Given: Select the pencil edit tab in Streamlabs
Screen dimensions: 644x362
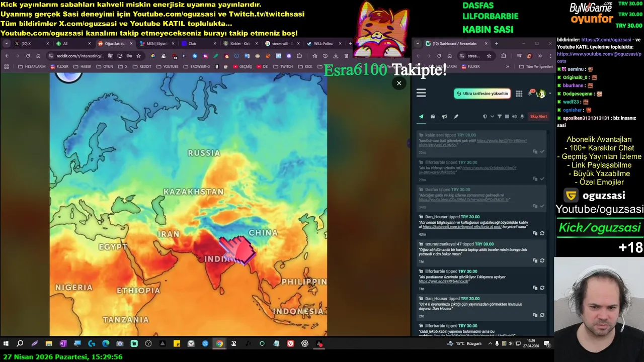Looking at the screenshot, I should 456,117.
